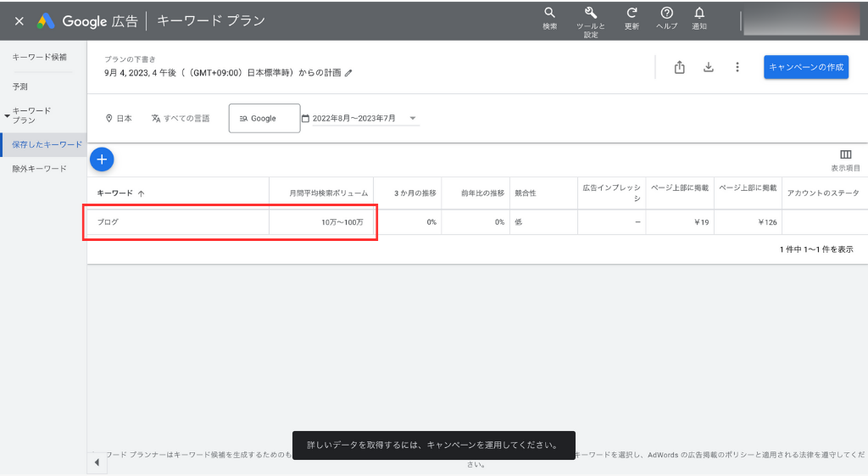Change the 日本 location setting
868x476 pixels.
[119, 119]
